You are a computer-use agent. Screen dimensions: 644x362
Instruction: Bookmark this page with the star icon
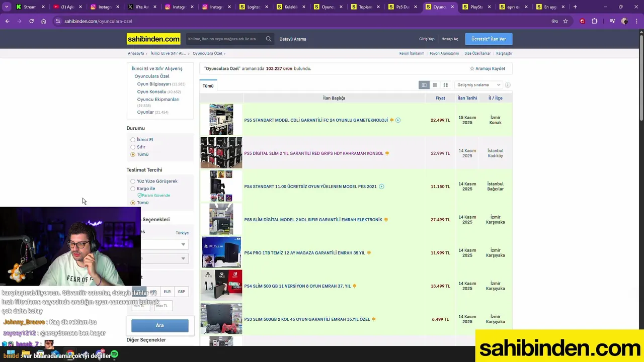tap(566, 21)
